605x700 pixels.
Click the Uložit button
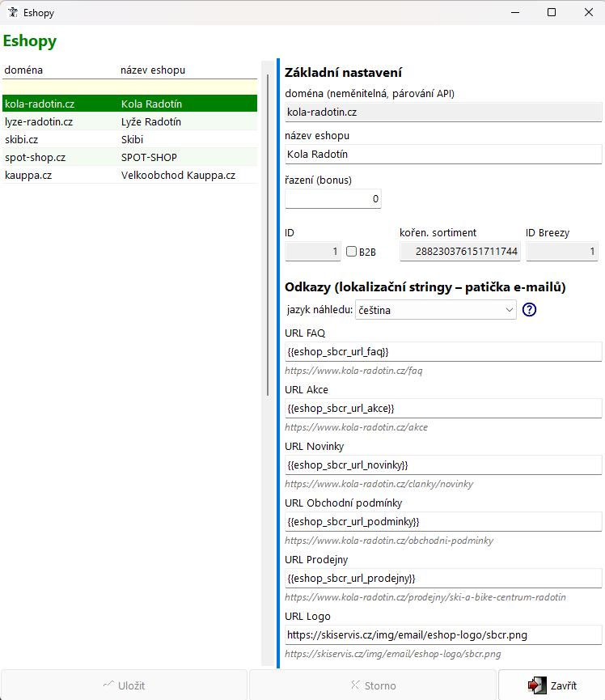[124, 685]
